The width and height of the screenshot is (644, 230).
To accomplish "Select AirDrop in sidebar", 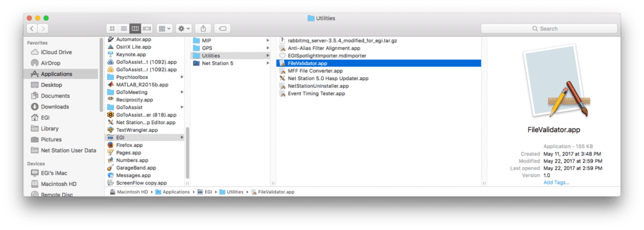I will (x=62, y=63).
